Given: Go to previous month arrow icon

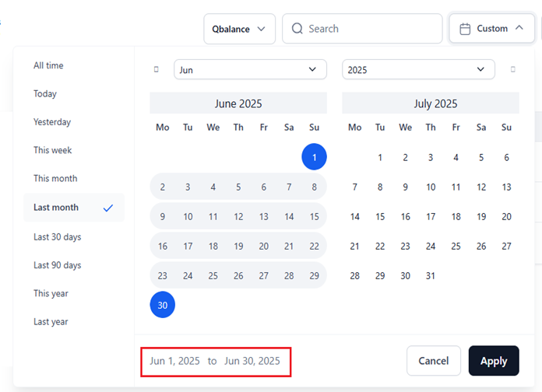Looking at the screenshot, I should point(157,69).
